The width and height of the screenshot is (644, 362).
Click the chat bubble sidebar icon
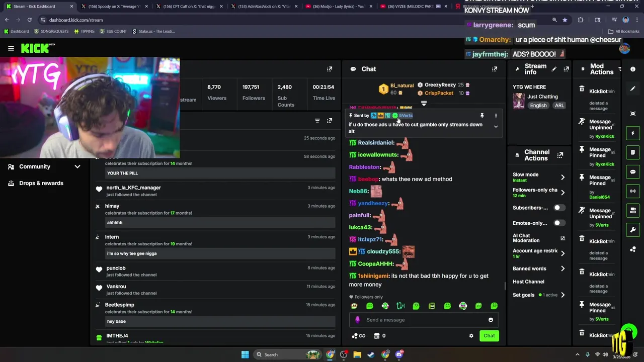[x=633, y=172]
